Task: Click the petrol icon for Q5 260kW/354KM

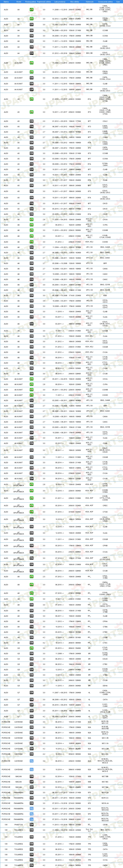Action: tap(32, 648)
